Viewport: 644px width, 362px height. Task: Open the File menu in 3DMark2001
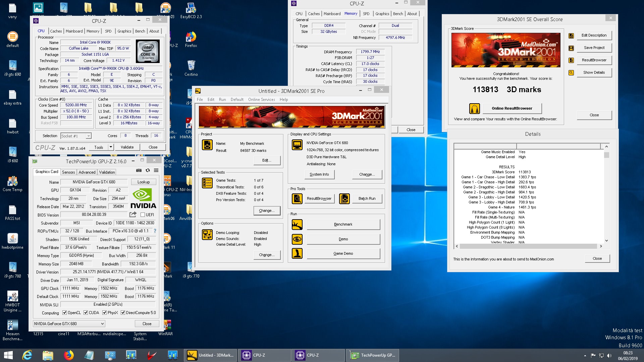200,100
